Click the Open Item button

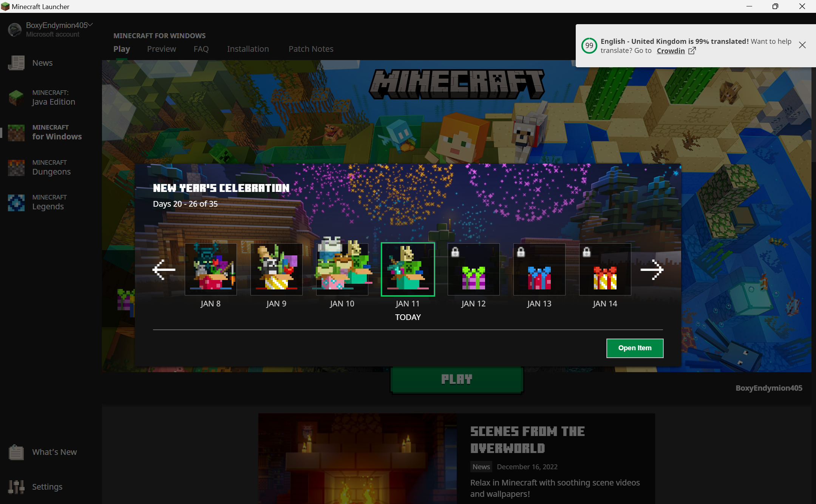coord(635,348)
